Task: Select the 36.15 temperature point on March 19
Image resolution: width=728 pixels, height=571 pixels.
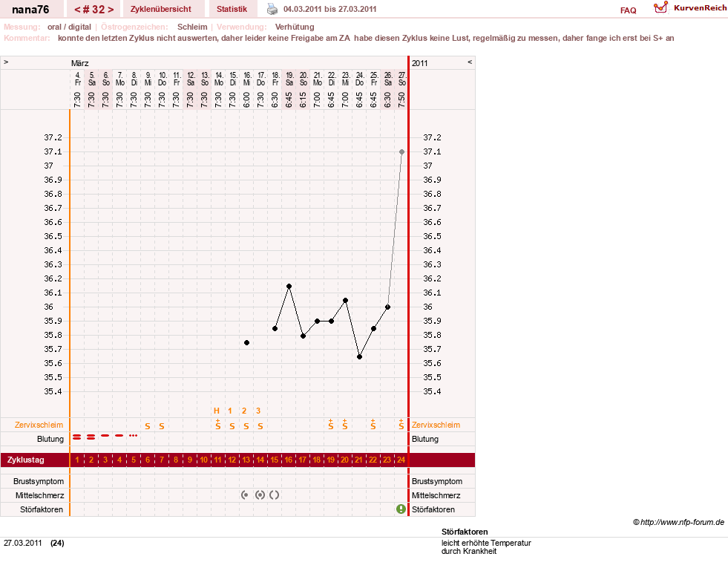Action: tap(289, 286)
